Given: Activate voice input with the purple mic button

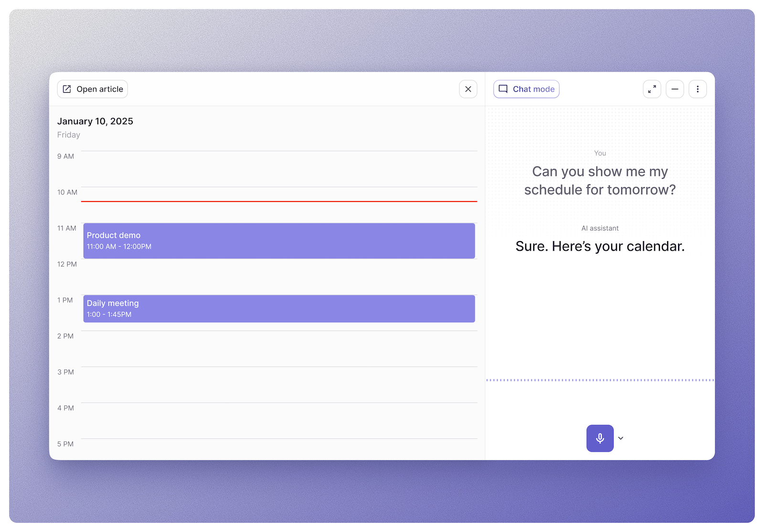Looking at the screenshot, I should point(600,438).
